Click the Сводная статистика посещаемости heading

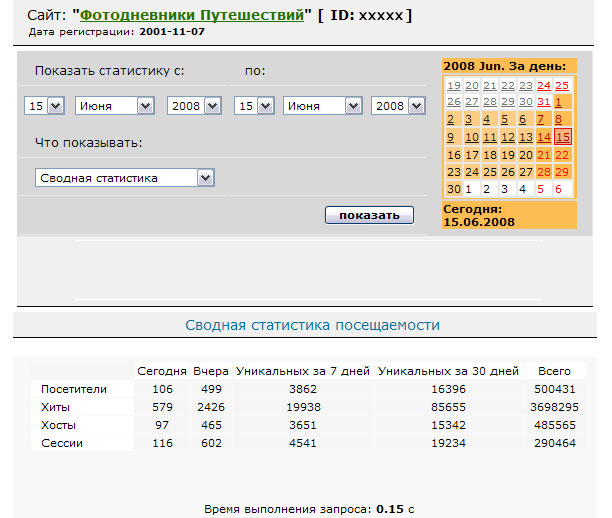point(312,325)
